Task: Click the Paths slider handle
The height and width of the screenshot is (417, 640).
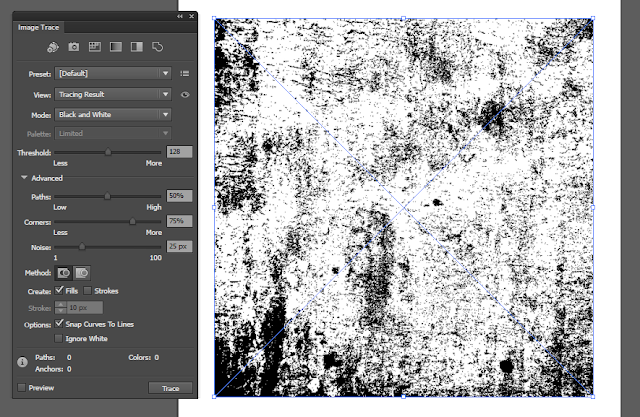Action: [x=107, y=196]
